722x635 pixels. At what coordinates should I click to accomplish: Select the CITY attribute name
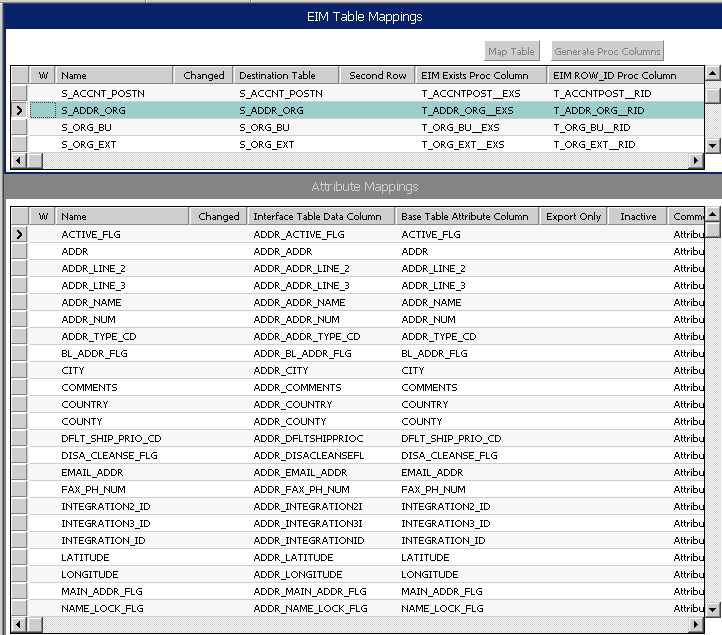[x=73, y=371]
